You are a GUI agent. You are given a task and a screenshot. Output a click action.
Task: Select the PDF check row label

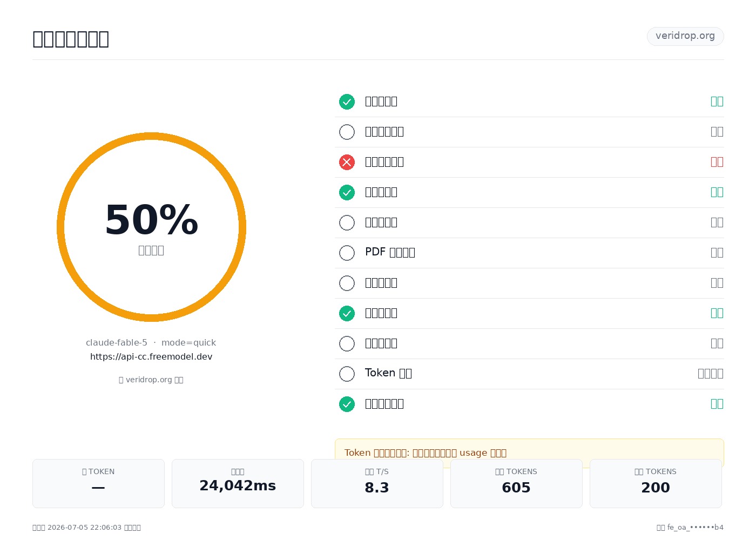tap(390, 252)
